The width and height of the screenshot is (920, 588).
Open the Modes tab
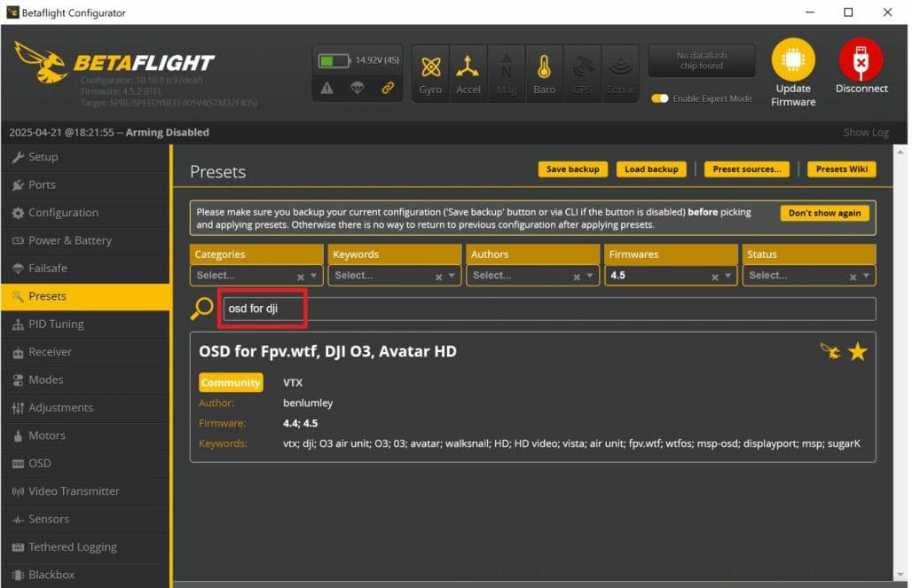coord(86,380)
